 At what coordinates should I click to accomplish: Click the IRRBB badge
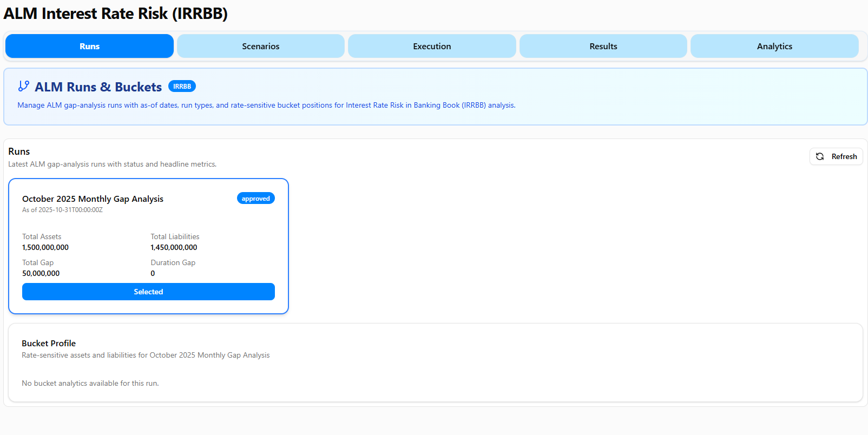182,87
